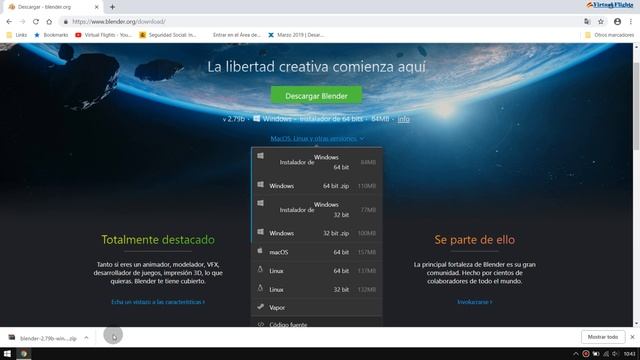The image size is (640, 360).
Task: Click the Chrome icon in the taskbar
Action: coord(24,354)
